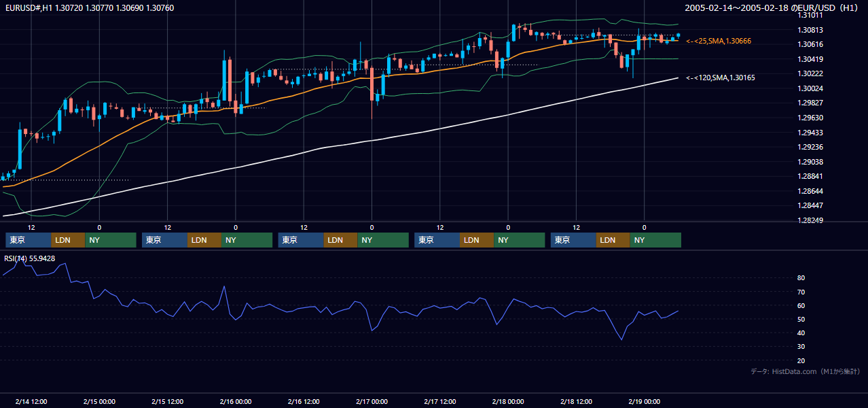This screenshot has width=868, height=408.
Task: Click price axis value 1.30813
Action: pos(810,30)
